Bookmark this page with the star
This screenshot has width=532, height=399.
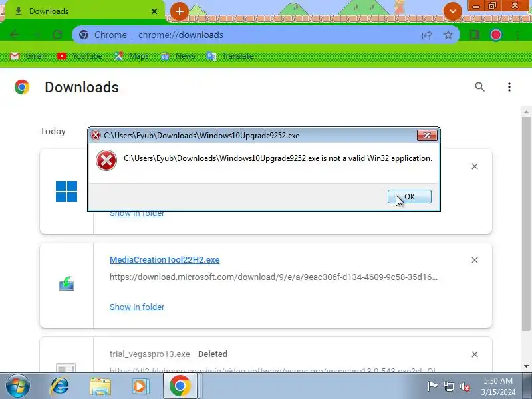[448, 35]
